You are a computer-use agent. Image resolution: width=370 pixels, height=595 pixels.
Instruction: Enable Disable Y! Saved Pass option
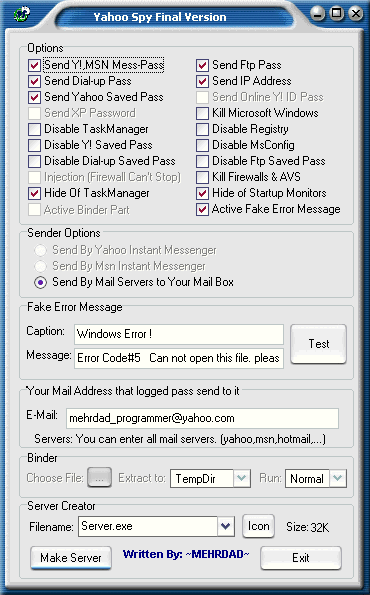point(35,145)
